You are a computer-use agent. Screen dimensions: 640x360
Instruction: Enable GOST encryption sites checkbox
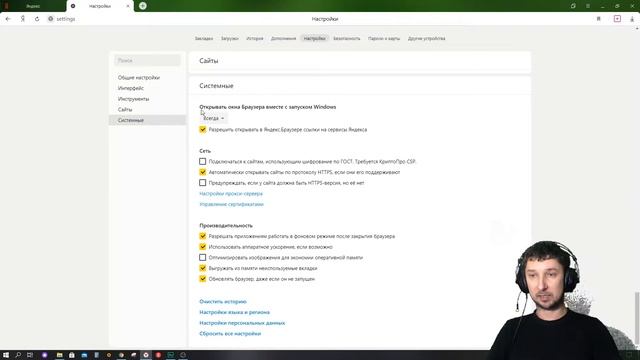(202, 161)
